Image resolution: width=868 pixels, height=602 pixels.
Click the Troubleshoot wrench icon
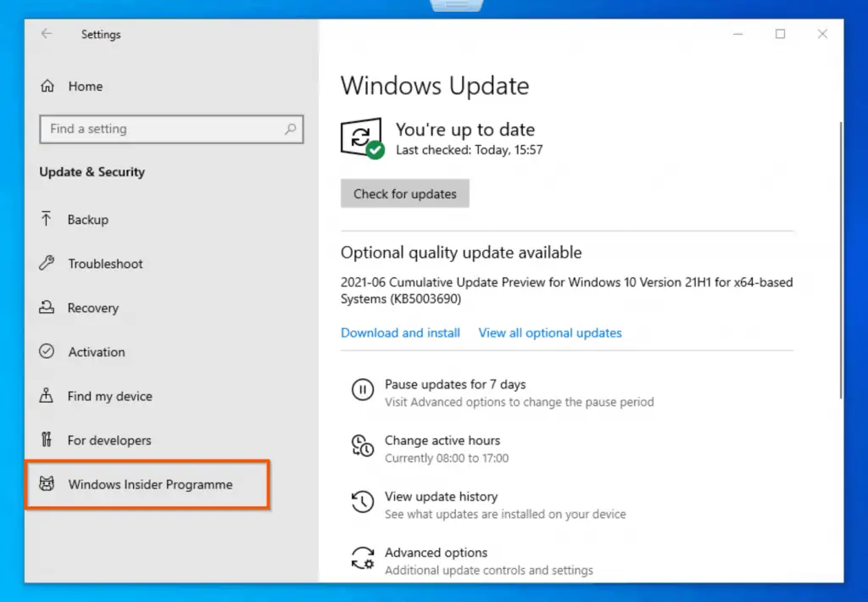(x=47, y=263)
